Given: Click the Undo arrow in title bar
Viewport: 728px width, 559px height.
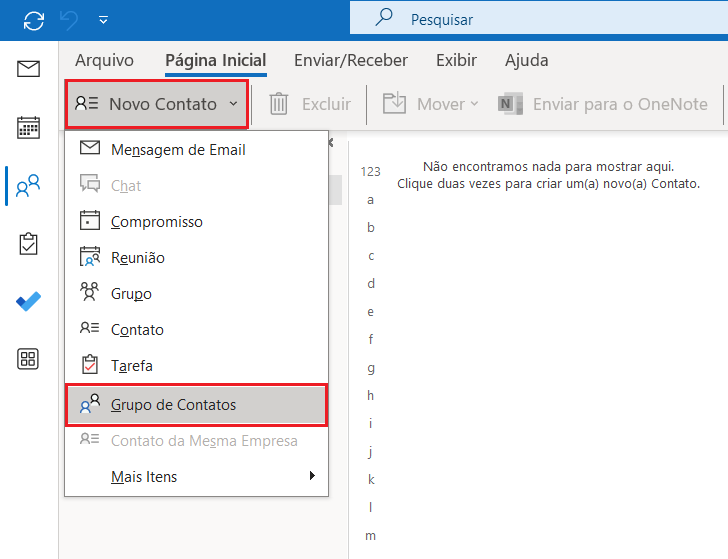Looking at the screenshot, I should tap(69, 20).
